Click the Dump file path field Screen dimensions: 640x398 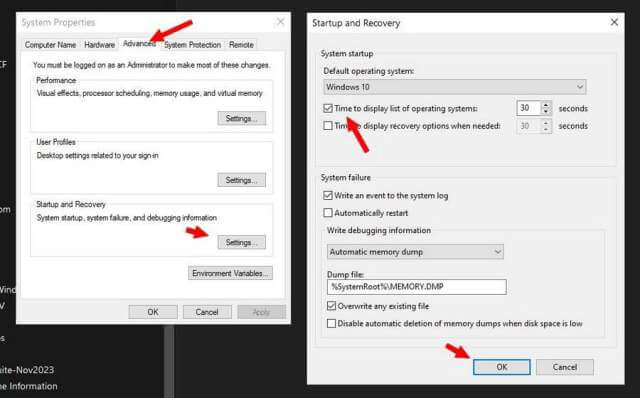coord(417,287)
